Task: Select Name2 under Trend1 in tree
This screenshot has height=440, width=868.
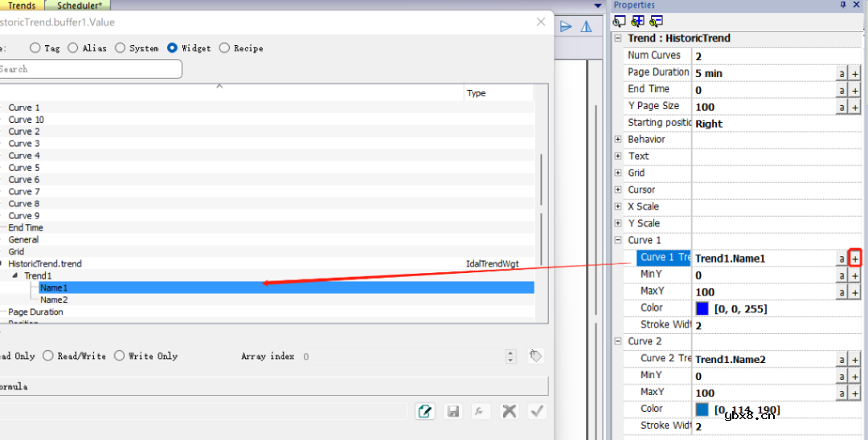Action: tap(54, 299)
